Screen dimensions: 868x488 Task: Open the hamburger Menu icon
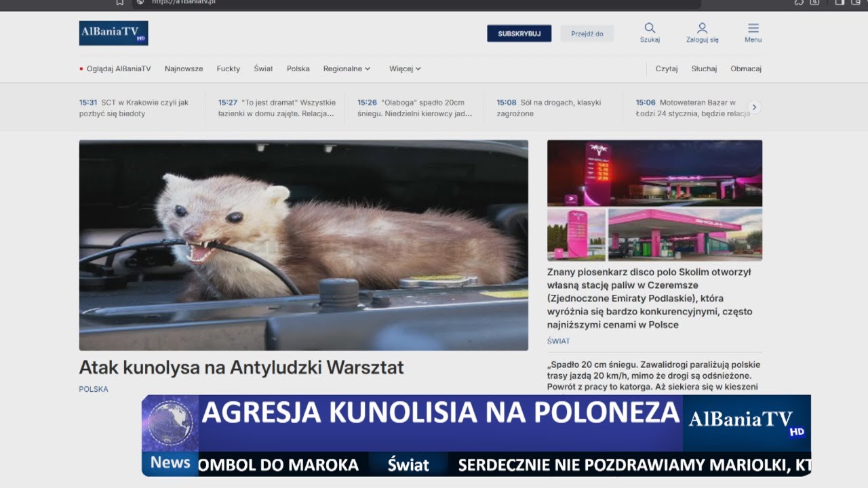(x=753, y=28)
